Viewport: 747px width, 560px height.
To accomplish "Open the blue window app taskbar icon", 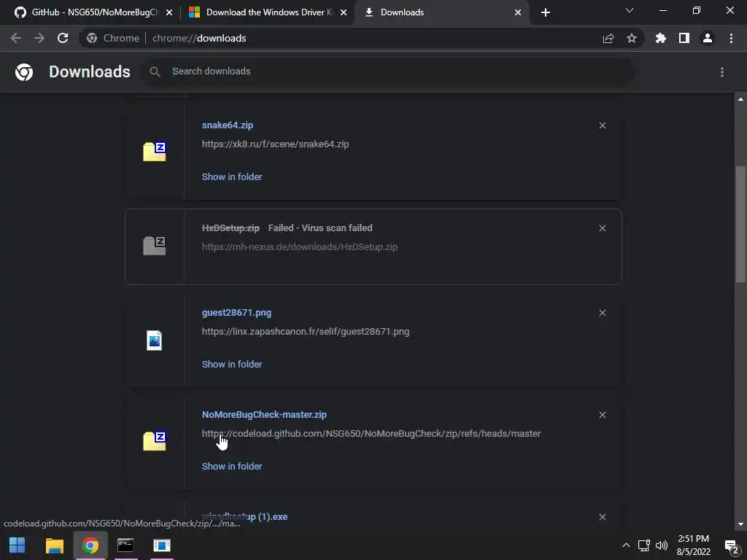I will [162, 545].
